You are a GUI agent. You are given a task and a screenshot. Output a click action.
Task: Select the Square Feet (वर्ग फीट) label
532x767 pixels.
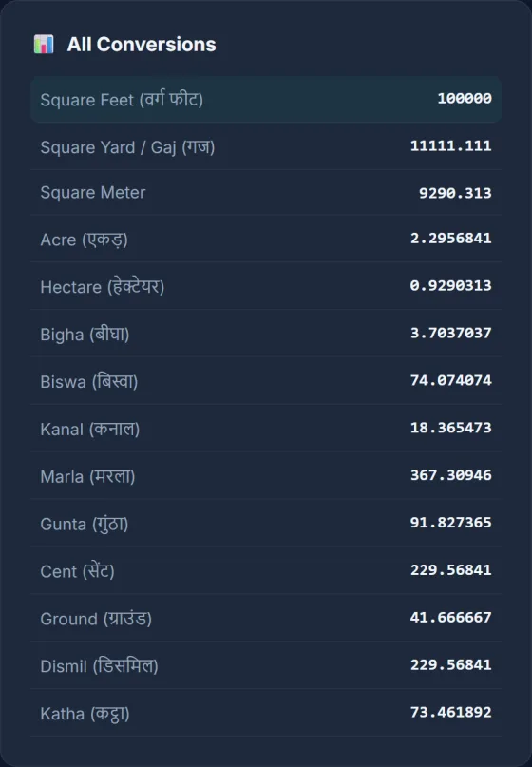(122, 100)
